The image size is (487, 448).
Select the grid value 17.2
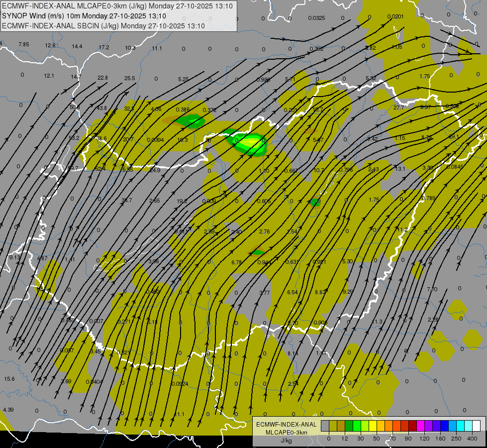(104, 48)
